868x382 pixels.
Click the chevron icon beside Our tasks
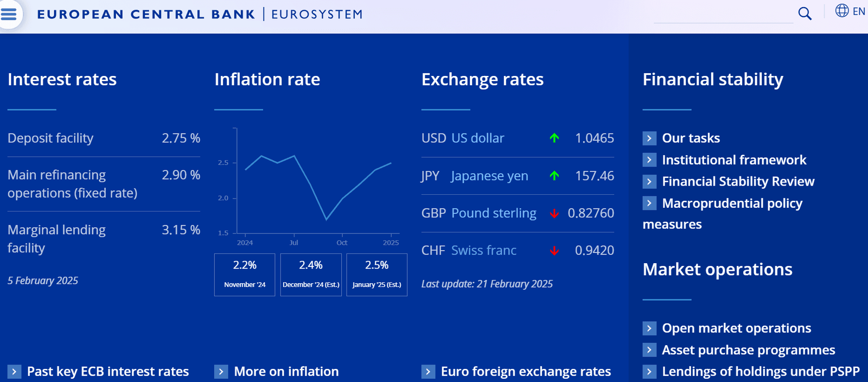click(649, 138)
